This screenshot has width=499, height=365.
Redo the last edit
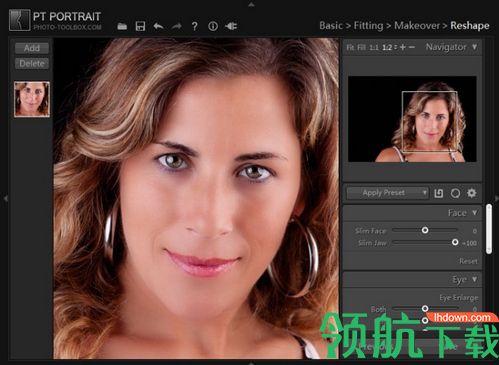pyautogui.click(x=177, y=26)
